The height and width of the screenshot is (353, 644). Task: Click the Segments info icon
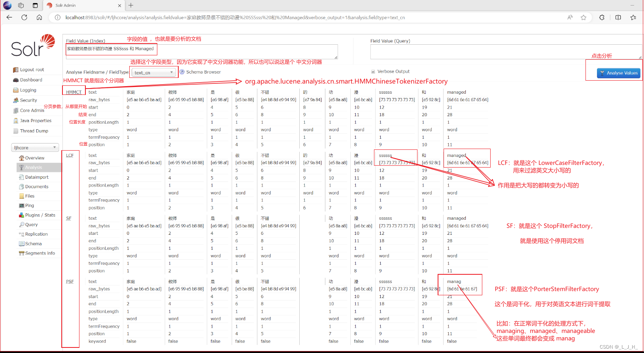[22, 253]
